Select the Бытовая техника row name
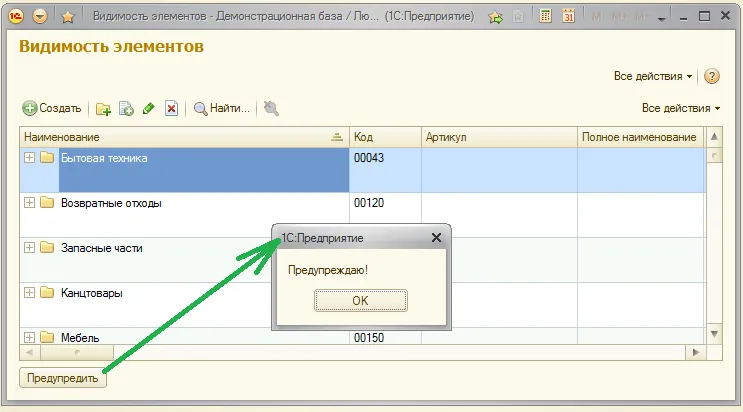 click(x=104, y=158)
